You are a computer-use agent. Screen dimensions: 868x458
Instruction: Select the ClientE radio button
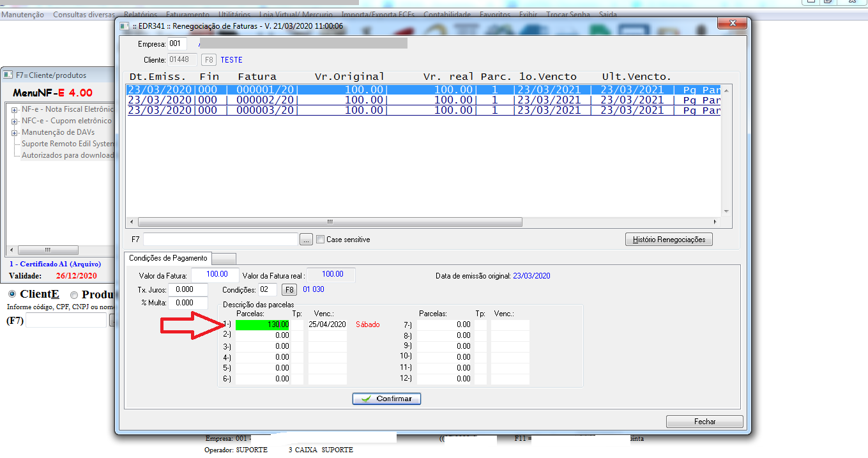click(11, 295)
